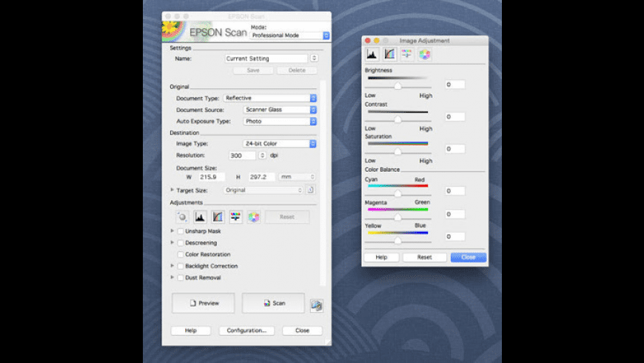
Task: Click Help in EPSON Scan window
Action: click(x=190, y=330)
